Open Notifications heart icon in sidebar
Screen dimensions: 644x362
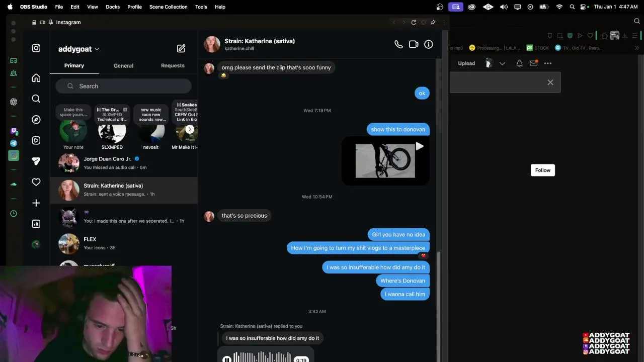tap(36, 182)
